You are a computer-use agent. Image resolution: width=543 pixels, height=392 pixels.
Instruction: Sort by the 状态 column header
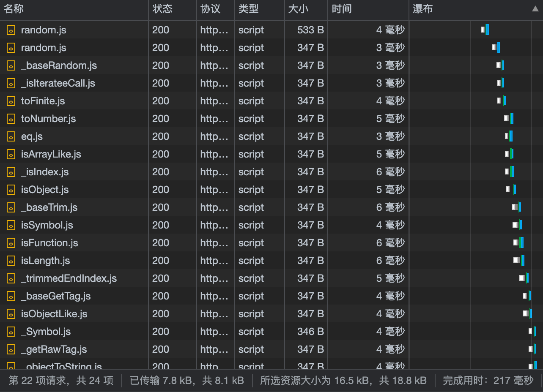[162, 9]
